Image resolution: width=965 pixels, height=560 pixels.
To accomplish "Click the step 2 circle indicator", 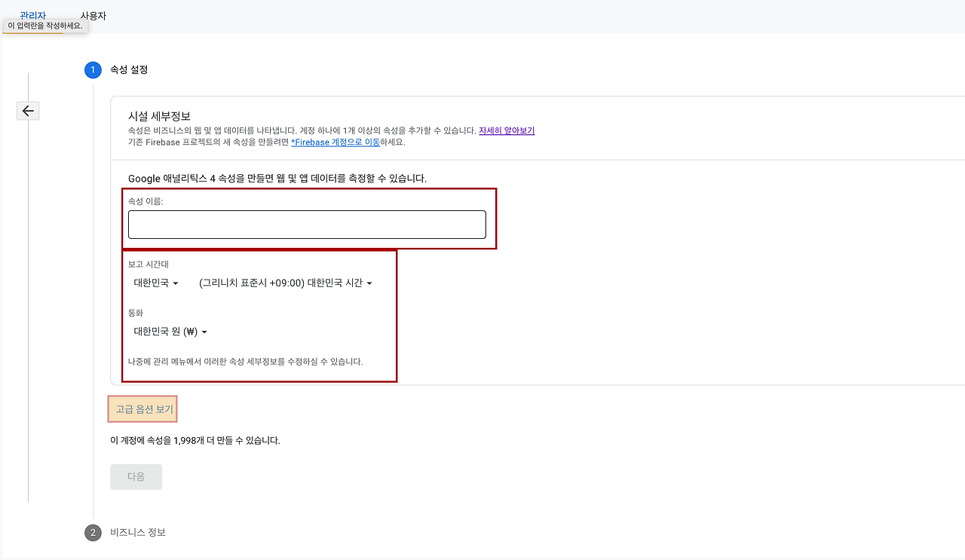I will click(x=93, y=532).
